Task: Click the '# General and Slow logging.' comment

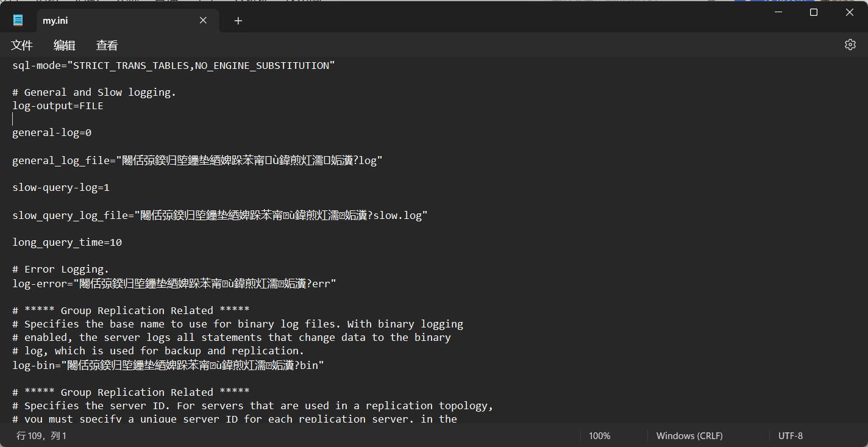Action: click(x=94, y=92)
